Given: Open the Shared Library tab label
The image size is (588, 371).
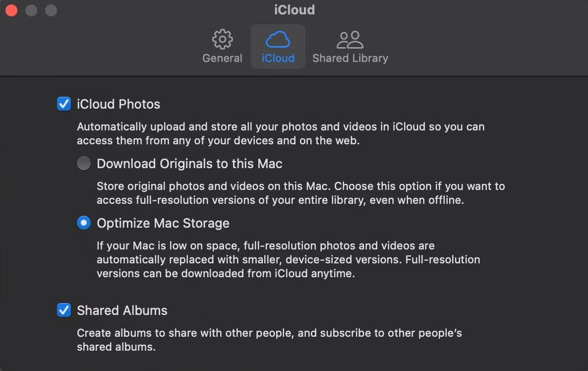Looking at the screenshot, I should (350, 58).
